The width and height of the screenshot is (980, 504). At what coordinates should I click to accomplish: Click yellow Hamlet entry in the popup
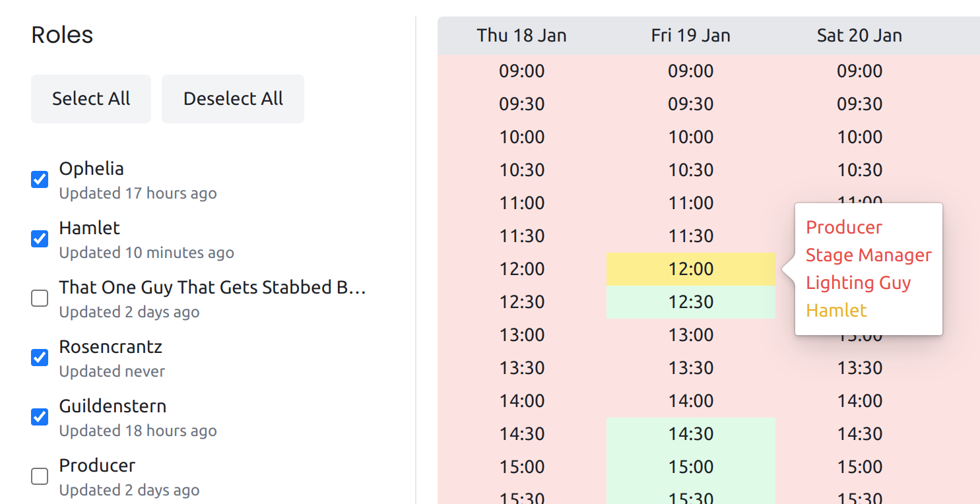tap(836, 311)
